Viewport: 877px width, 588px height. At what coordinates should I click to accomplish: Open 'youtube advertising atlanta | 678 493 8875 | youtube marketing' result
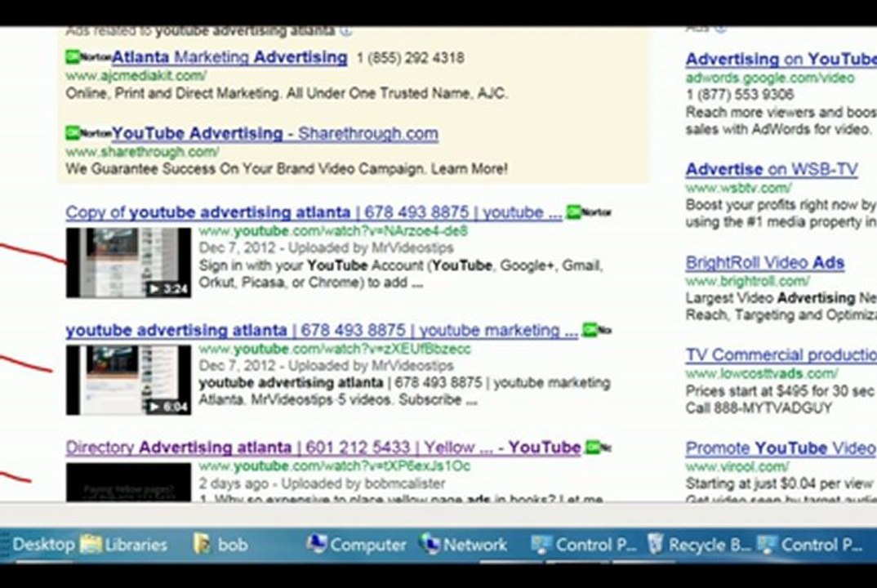pos(322,330)
